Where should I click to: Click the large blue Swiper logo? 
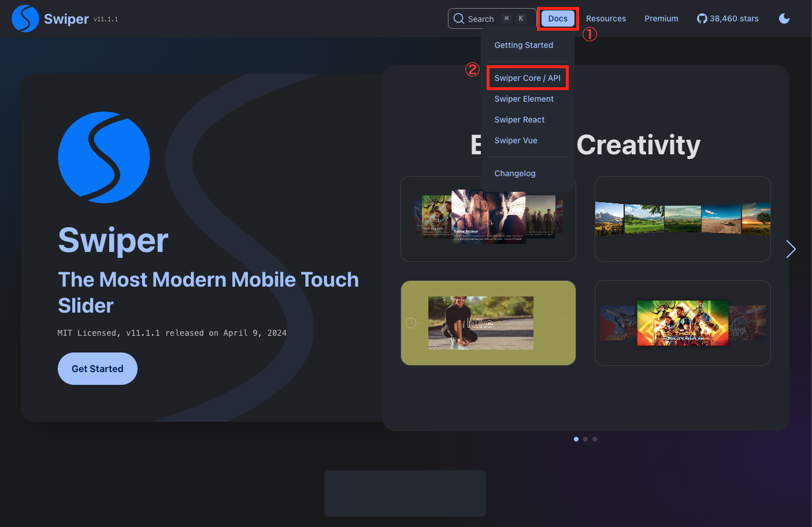click(x=104, y=157)
